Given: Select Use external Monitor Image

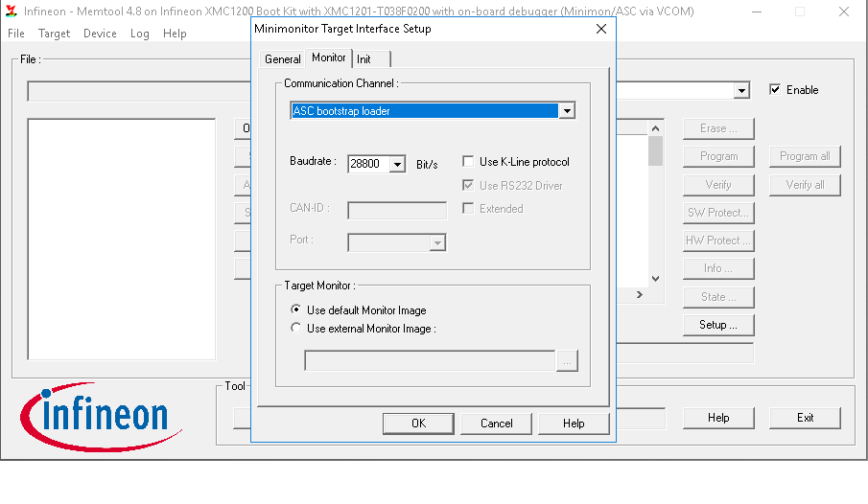Looking at the screenshot, I should [296, 328].
